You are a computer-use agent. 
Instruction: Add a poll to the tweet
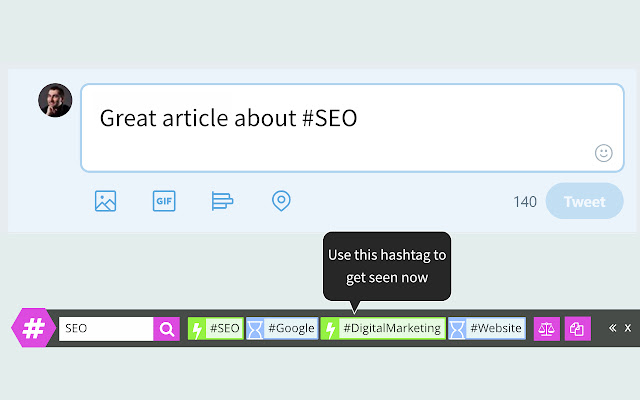222,201
